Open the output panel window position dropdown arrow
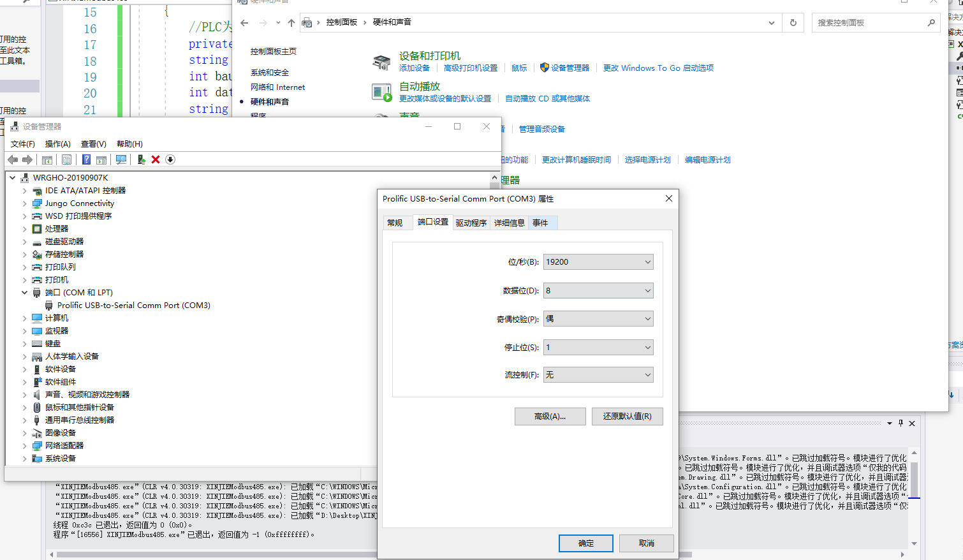This screenshot has height=560, width=963. (x=889, y=424)
